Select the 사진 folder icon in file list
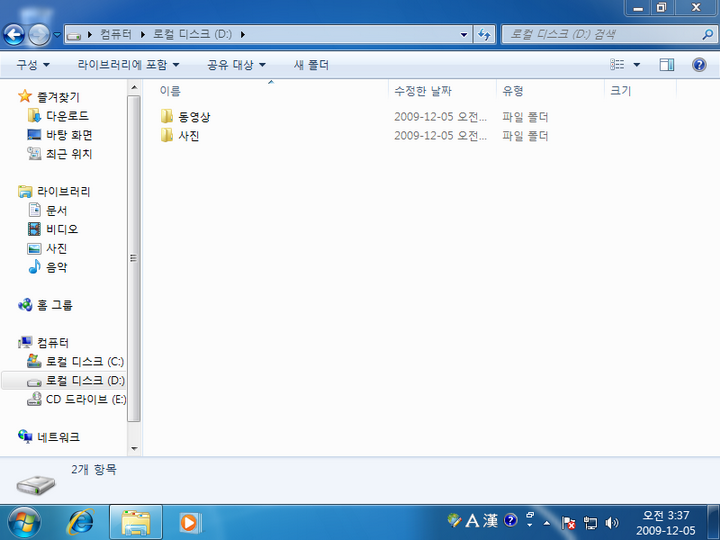Viewport: 720px width, 540px height. coord(167,135)
